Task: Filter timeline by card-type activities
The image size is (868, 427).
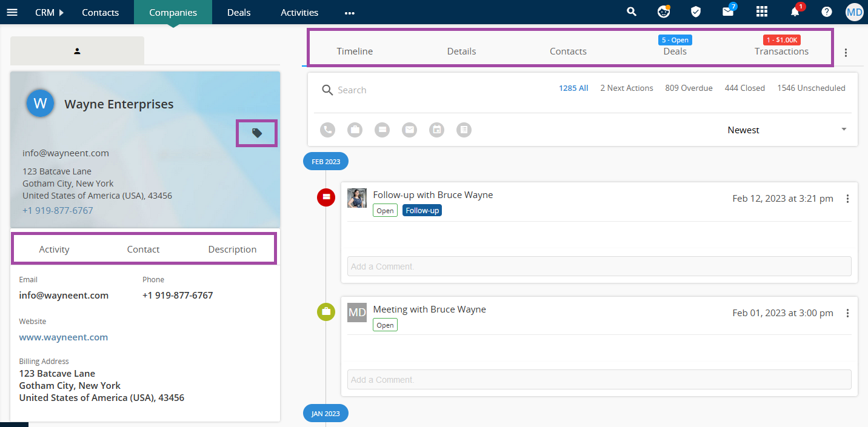Action: click(x=382, y=130)
